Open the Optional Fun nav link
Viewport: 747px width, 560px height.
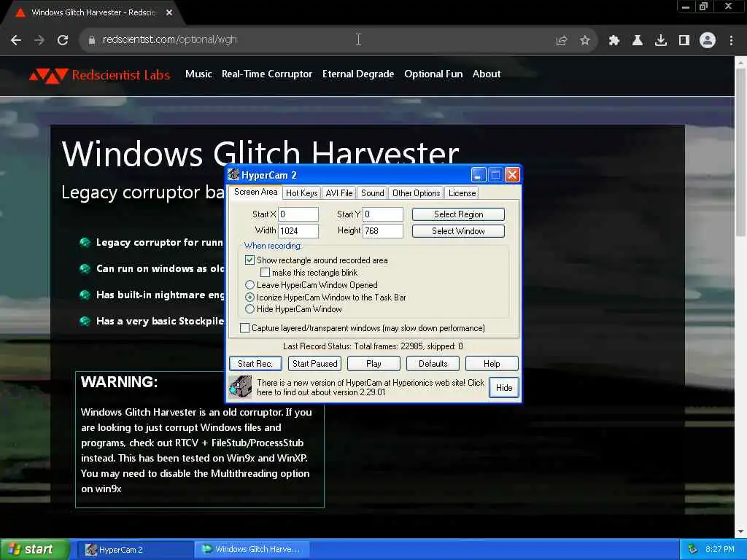point(433,74)
